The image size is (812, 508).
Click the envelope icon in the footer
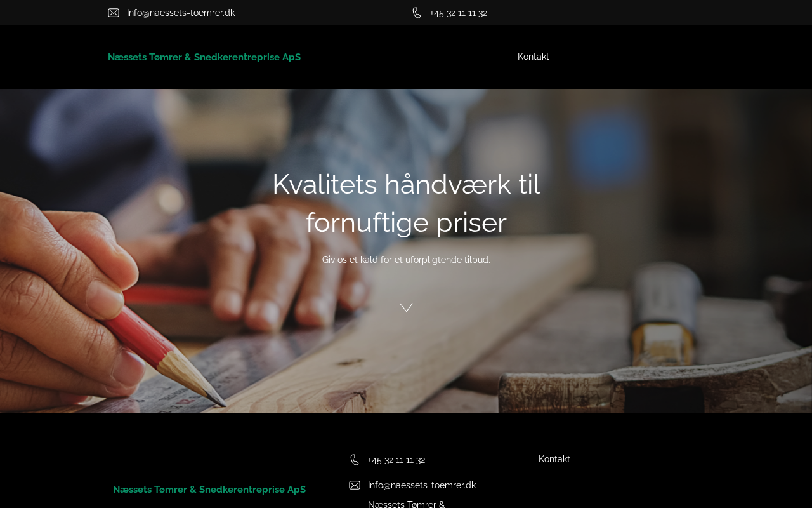(x=355, y=485)
